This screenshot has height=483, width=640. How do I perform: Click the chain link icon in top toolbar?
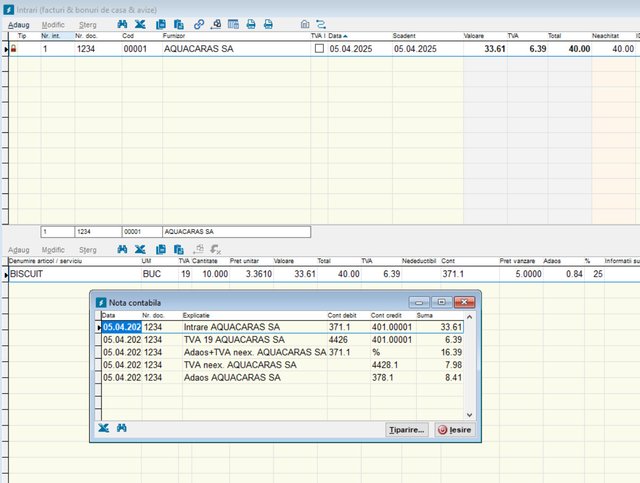pyautogui.click(x=199, y=24)
